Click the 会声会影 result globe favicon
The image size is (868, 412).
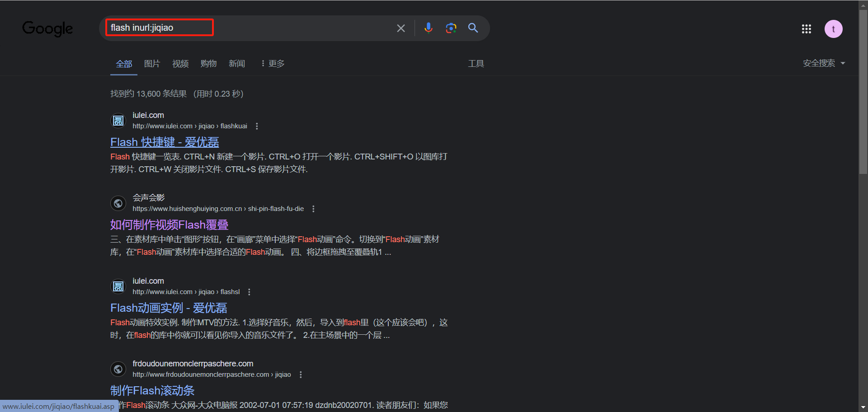tap(118, 203)
